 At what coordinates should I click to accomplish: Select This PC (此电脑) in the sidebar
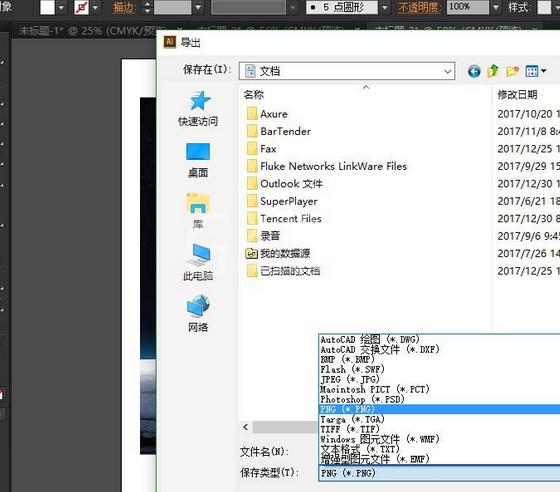coord(198,262)
